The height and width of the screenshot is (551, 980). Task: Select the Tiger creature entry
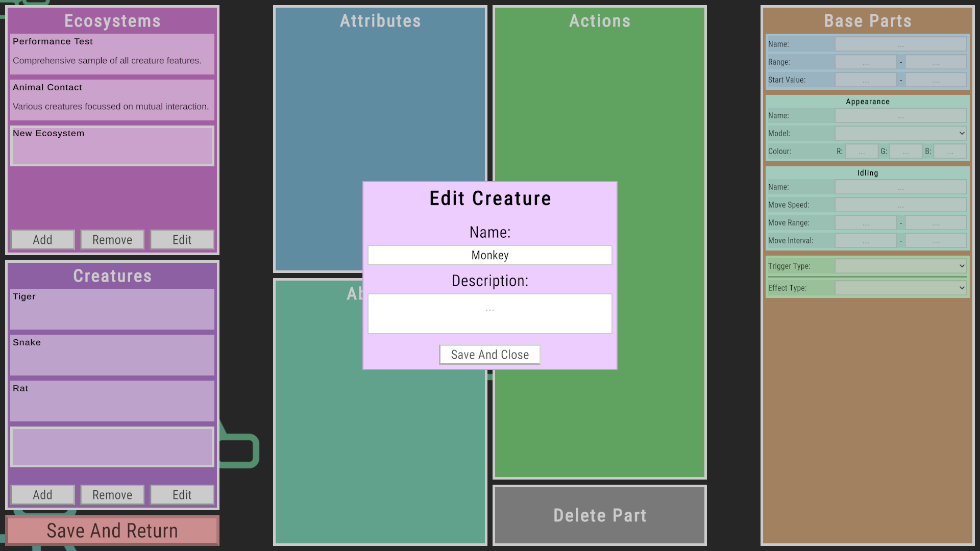click(112, 309)
